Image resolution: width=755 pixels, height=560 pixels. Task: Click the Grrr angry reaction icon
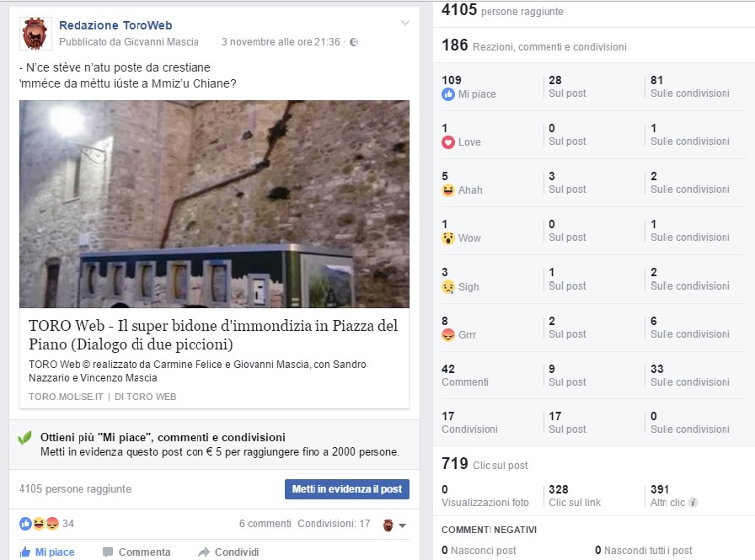coord(447,335)
